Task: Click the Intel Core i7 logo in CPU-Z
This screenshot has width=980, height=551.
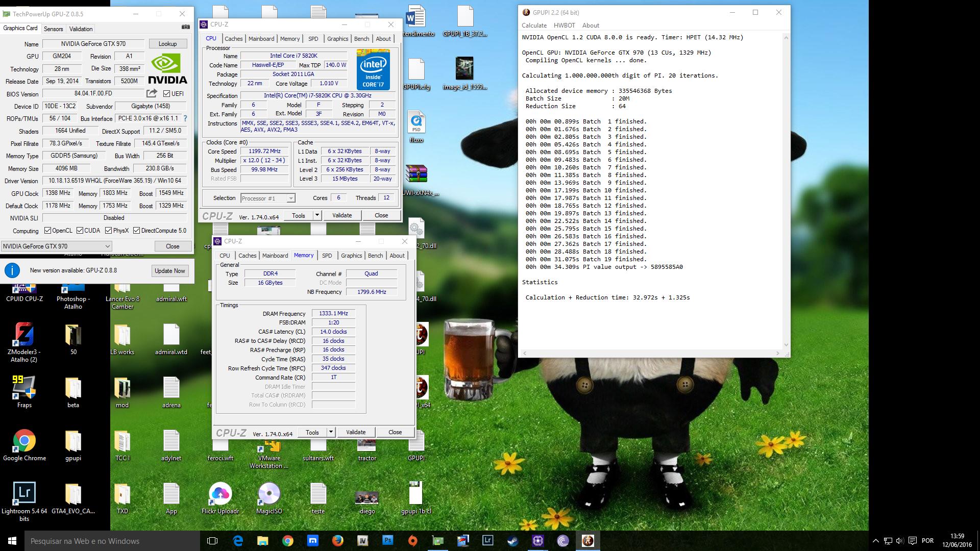Action: [373, 69]
